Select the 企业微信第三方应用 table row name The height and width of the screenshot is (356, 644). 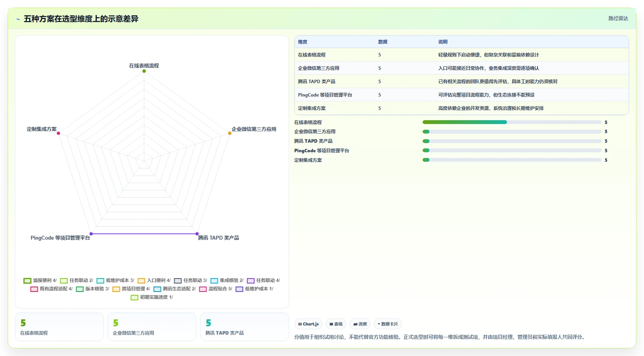[319, 68]
